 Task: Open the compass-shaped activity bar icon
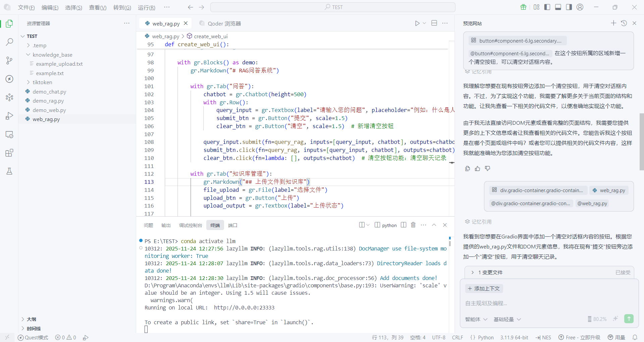(x=9, y=79)
